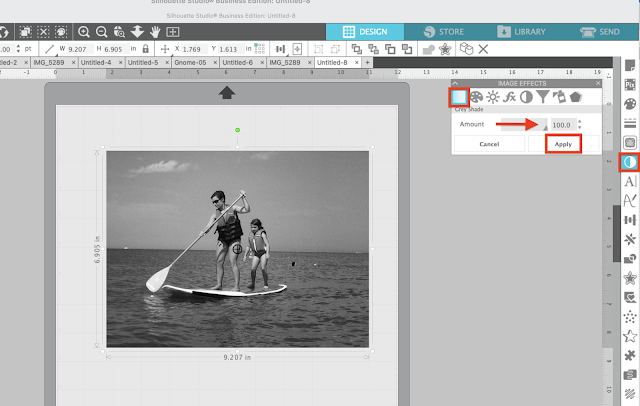Open the LIBRARY tab

521,32
